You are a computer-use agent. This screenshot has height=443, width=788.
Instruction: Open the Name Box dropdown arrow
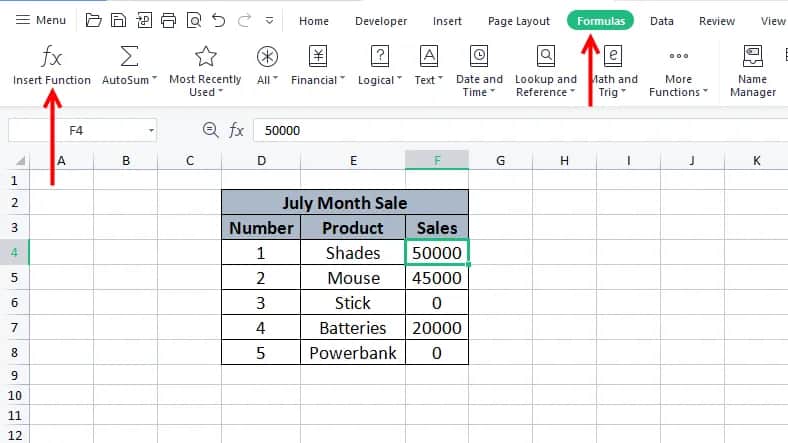[x=150, y=130]
